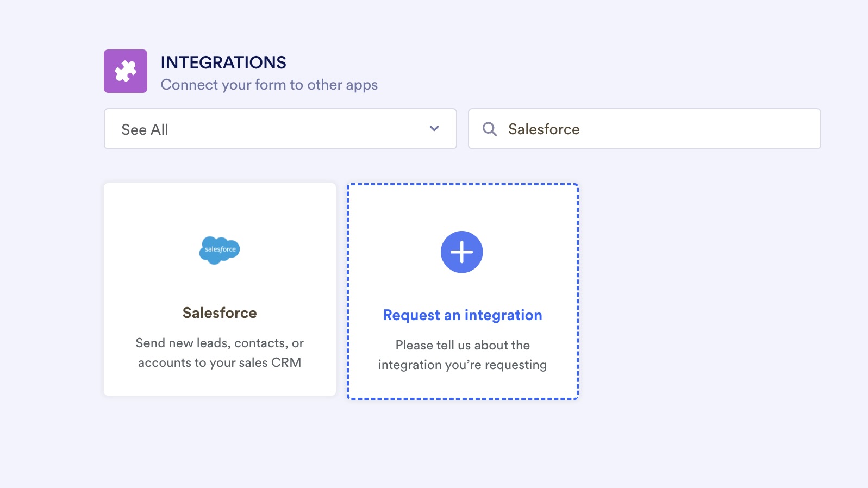Click "Connect your form to other apps" subtitle
This screenshot has height=488, width=868.
[269, 85]
